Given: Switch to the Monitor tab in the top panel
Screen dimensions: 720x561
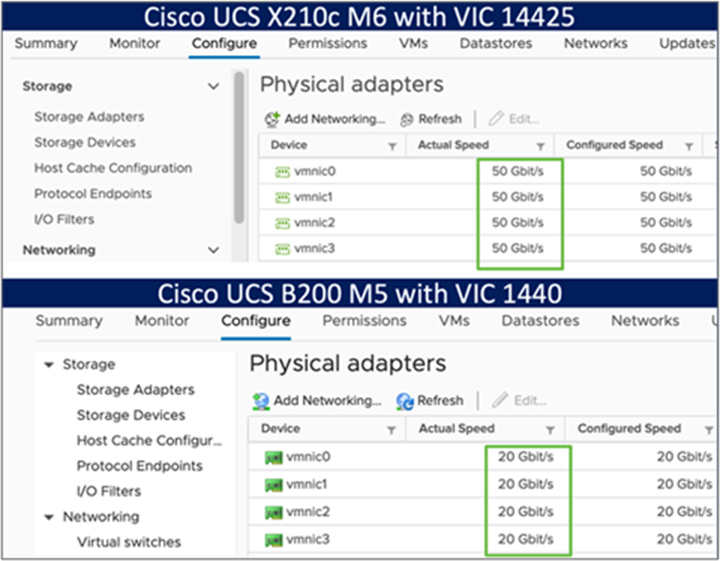Looking at the screenshot, I should (134, 44).
